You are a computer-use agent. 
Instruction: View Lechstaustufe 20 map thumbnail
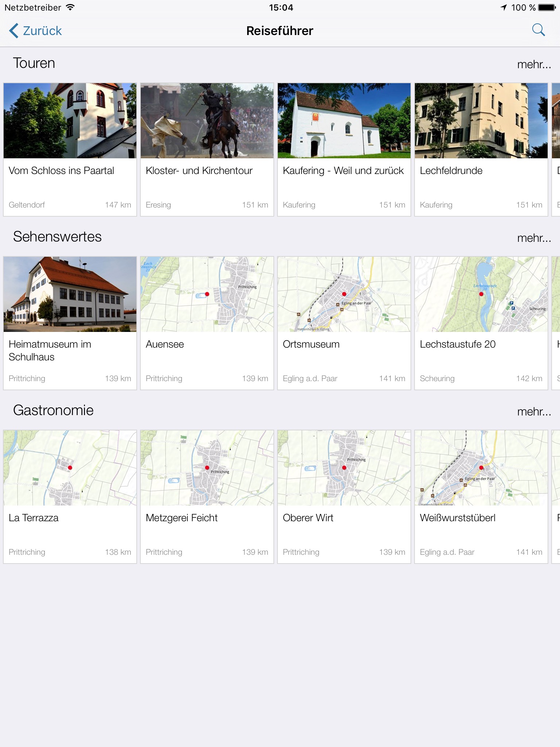coord(481,294)
